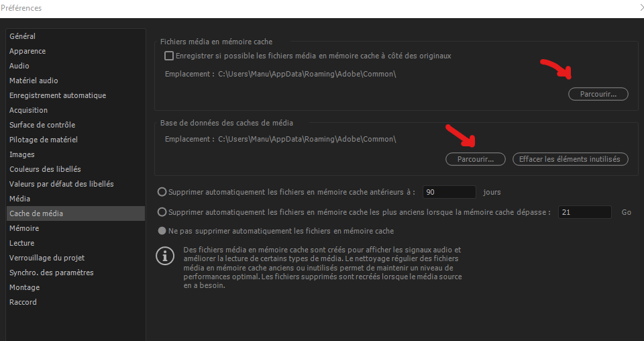Click the 'Go' unit label
This screenshot has height=341, width=644.
pos(627,212)
